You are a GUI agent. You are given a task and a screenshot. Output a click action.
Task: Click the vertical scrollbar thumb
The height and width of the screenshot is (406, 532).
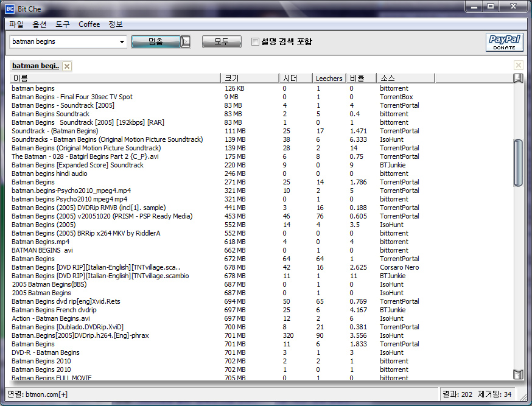518,163
